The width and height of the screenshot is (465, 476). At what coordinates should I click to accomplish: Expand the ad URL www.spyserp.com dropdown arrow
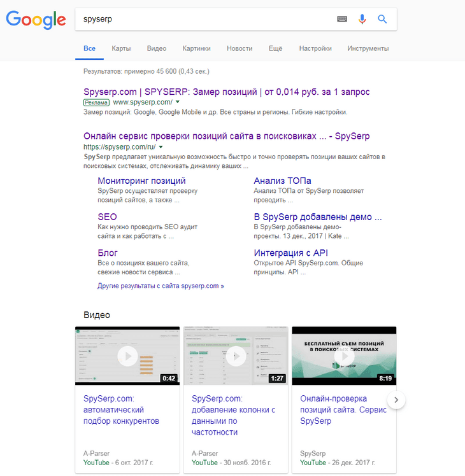178,102
